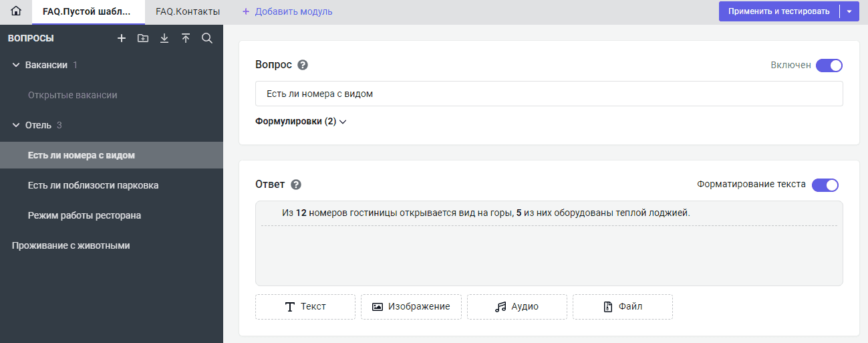The height and width of the screenshot is (343, 868).
Task: Open the dropdown arrow beside Применить и тестировать
Action: (849, 11)
